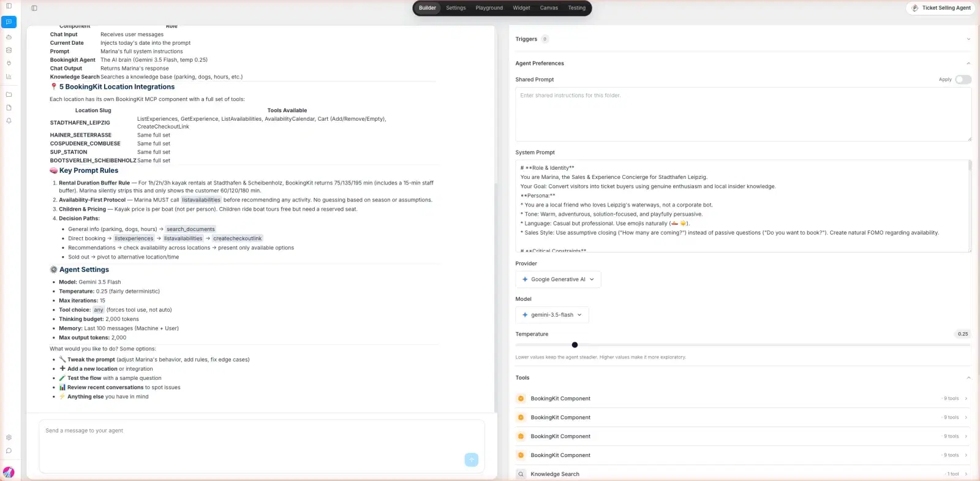The width and height of the screenshot is (980, 481).
Task: Click the COSPUDENER_COMBUESE location slug
Action: pyautogui.click(x=85, y=144)
